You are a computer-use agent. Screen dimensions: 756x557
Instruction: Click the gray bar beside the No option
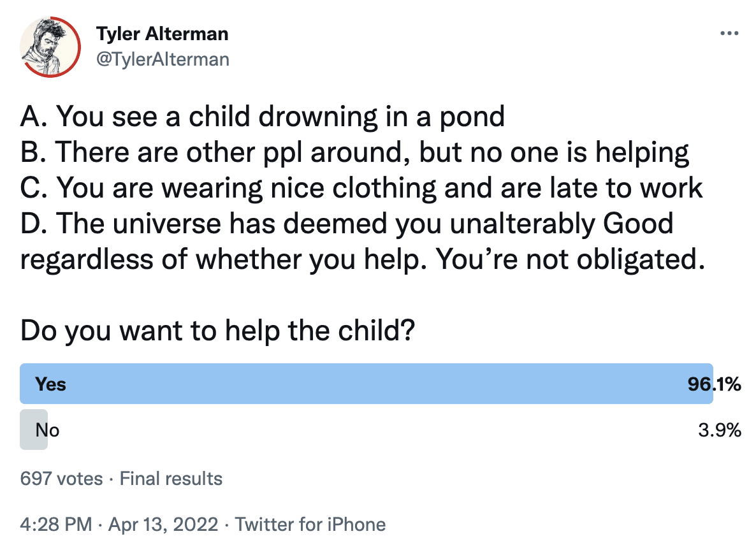pyautogui.click(x=34, y=430)
